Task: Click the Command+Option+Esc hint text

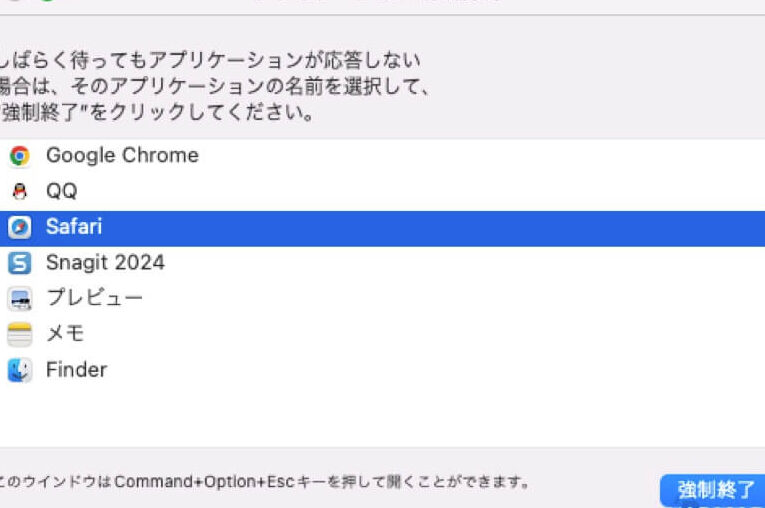Action: point(265,482)
